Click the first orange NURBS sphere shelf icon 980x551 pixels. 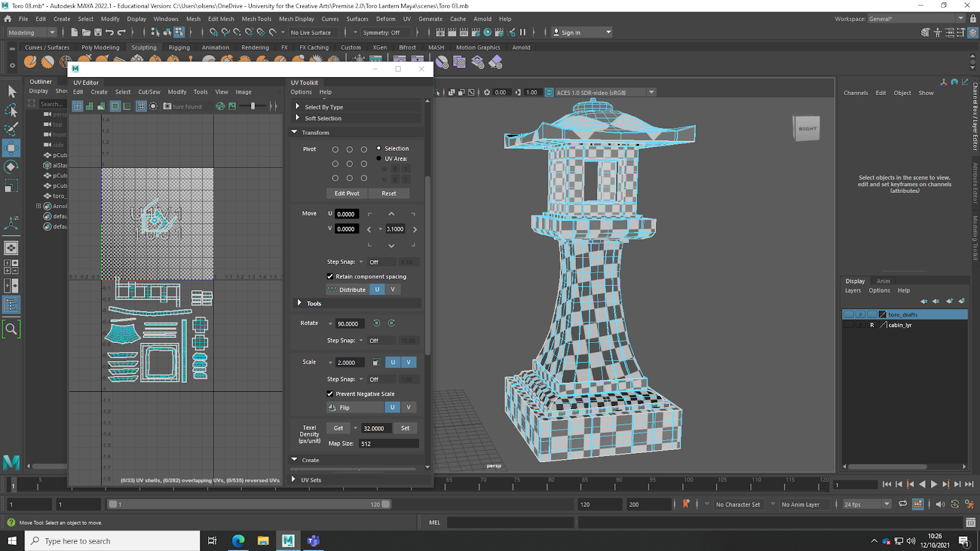tap(29, 62)
